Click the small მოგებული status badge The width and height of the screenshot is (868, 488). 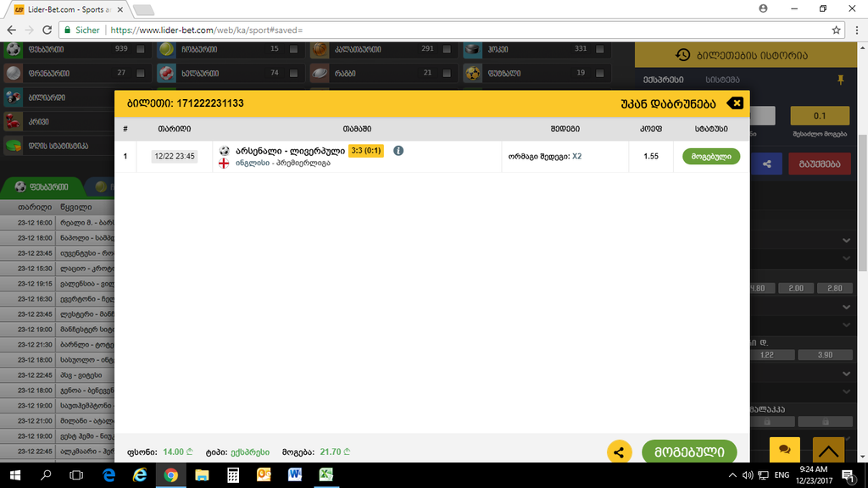point(711,156)
